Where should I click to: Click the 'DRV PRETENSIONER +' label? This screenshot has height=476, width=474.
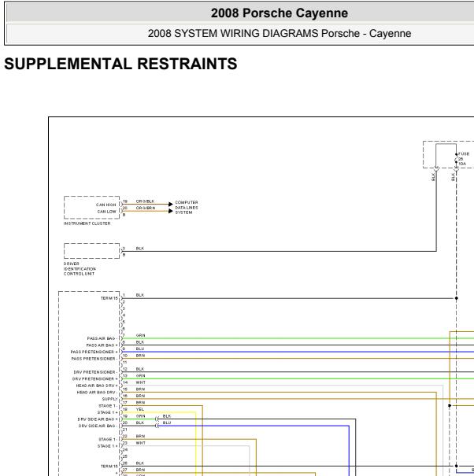tap(94, 379)
